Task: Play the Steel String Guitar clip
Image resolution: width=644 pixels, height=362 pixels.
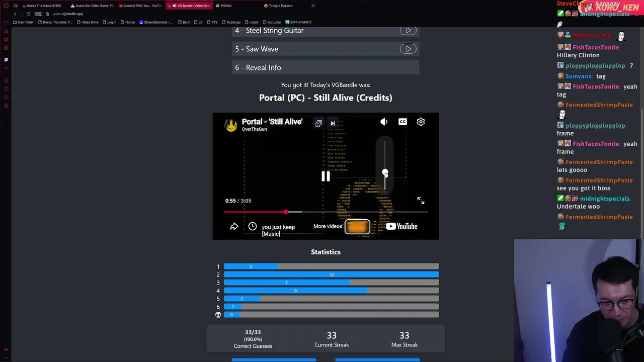Action: coord(408,31)
